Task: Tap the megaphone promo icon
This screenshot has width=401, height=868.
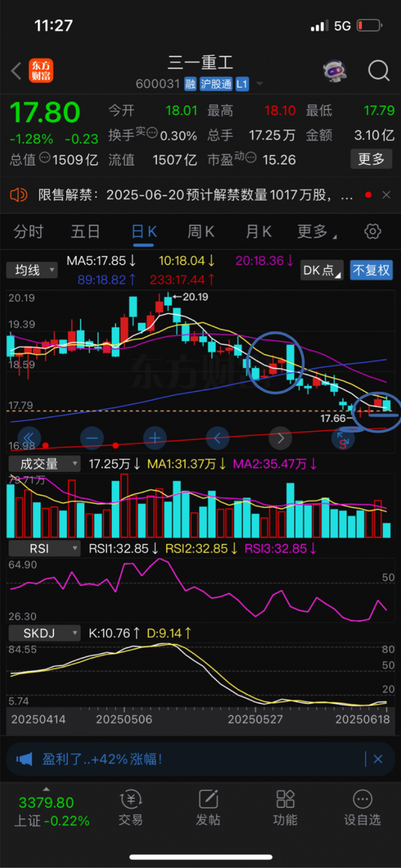Action: pyautogui.click(x=24, y=759)
